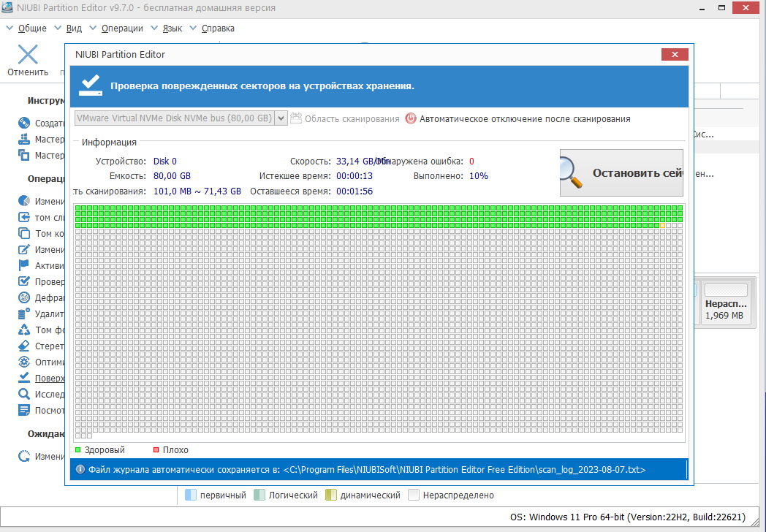Toggle the red power icon for auto shutdown

tap(411, 118)
